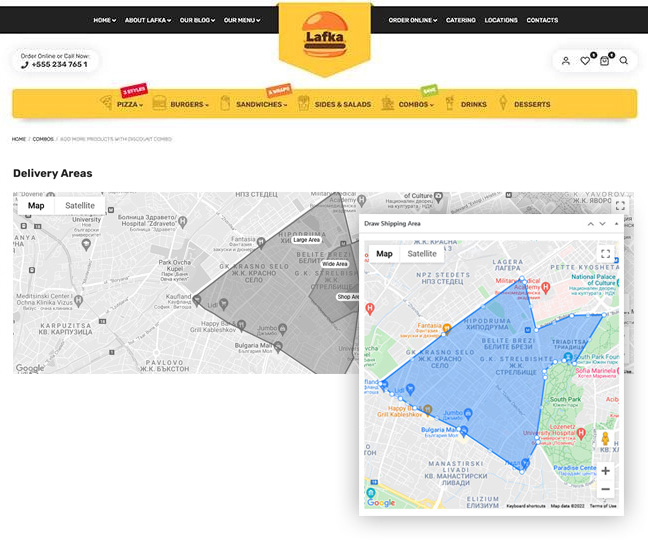This screenshot has width=648, height=551.
Task: Open the user account icon
Action: point(566,61)
